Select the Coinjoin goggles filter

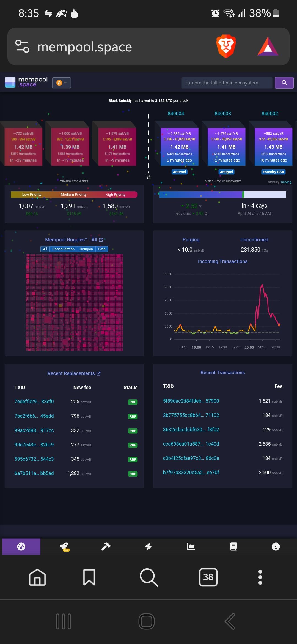tap(86, 249)
